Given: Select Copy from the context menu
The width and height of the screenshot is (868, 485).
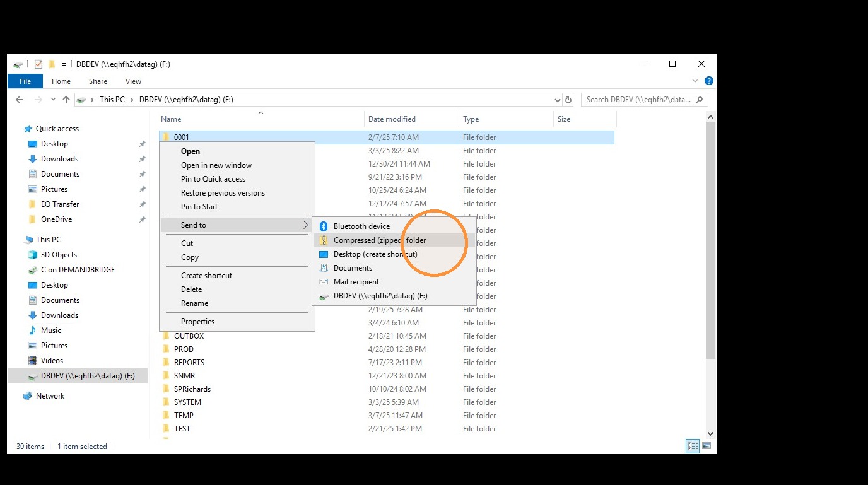Looking at the screenshot, I should pyautogui.click(x=237, y=257).
